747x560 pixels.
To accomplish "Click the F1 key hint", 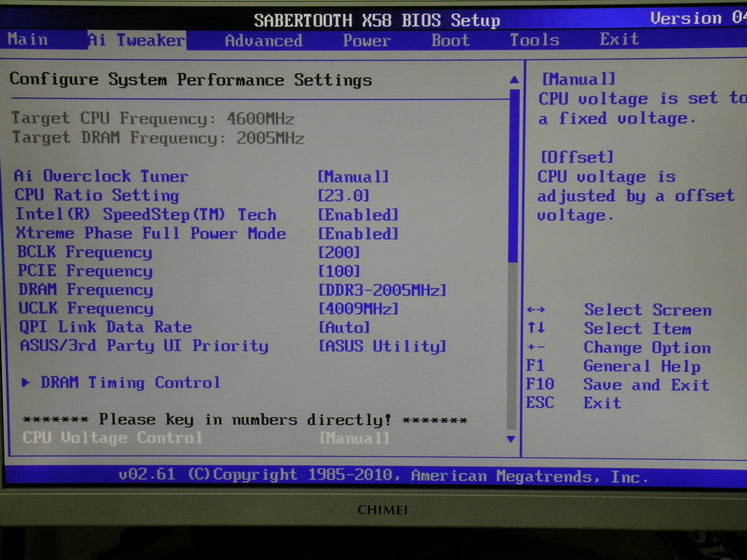I will point(535,366).
